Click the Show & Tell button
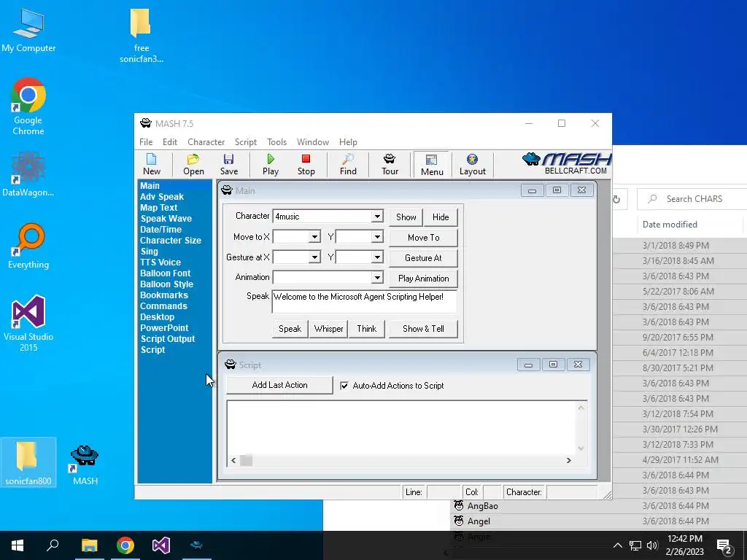 pyautogui.click(x=423, y=329)
